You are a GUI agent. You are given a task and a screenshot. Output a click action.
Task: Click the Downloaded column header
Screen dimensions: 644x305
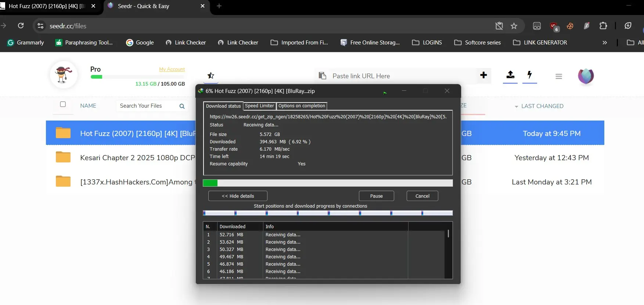tap(240, 227)
